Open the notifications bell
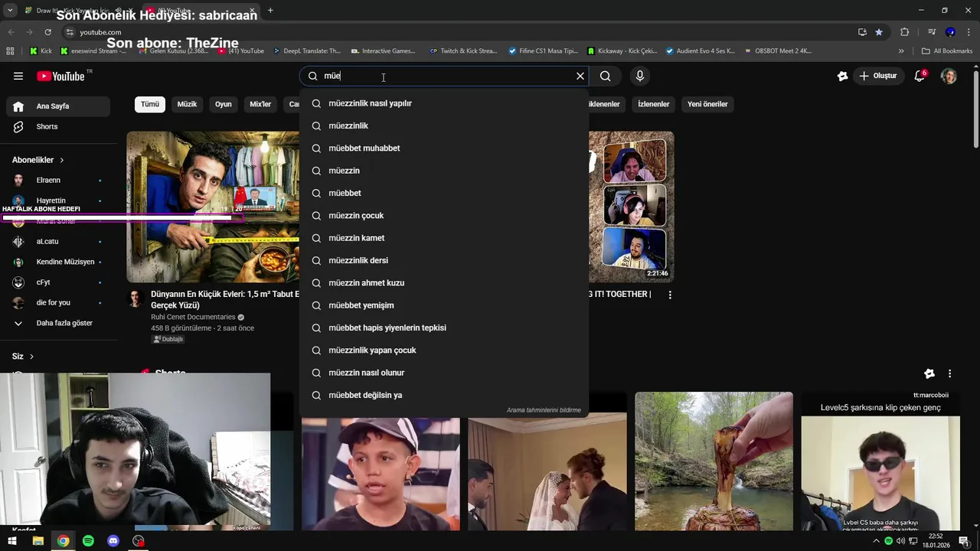 [x=920, y=76]
